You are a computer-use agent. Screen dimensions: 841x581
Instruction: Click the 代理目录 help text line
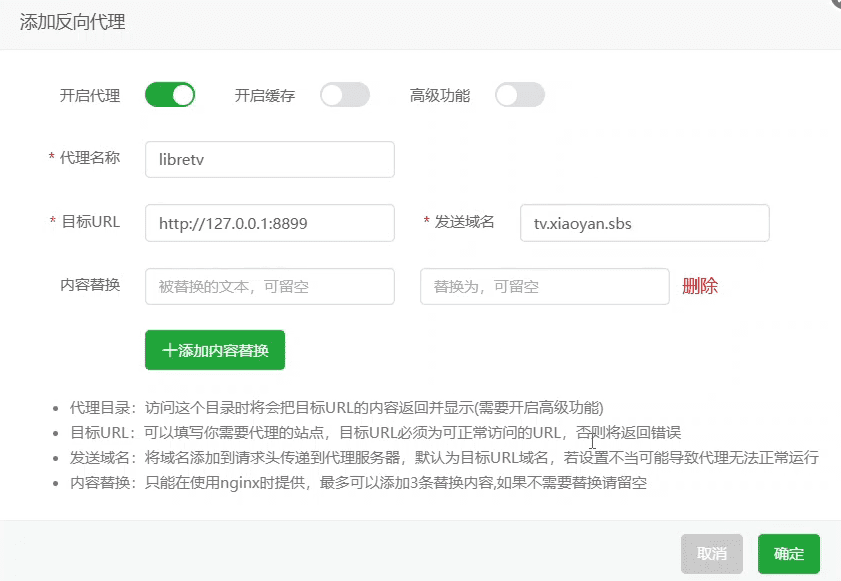click(336, 408)
